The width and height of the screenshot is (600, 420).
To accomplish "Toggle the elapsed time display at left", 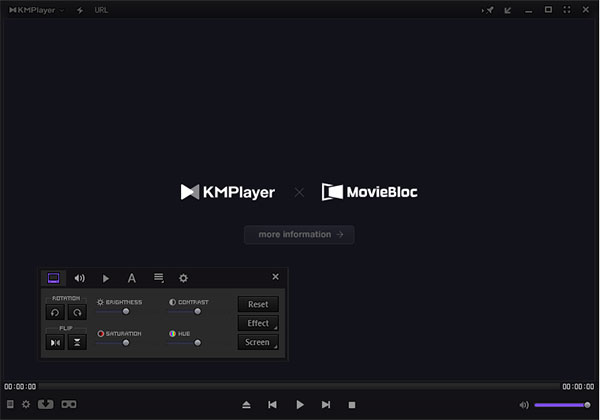I will (x=20, y=387).
